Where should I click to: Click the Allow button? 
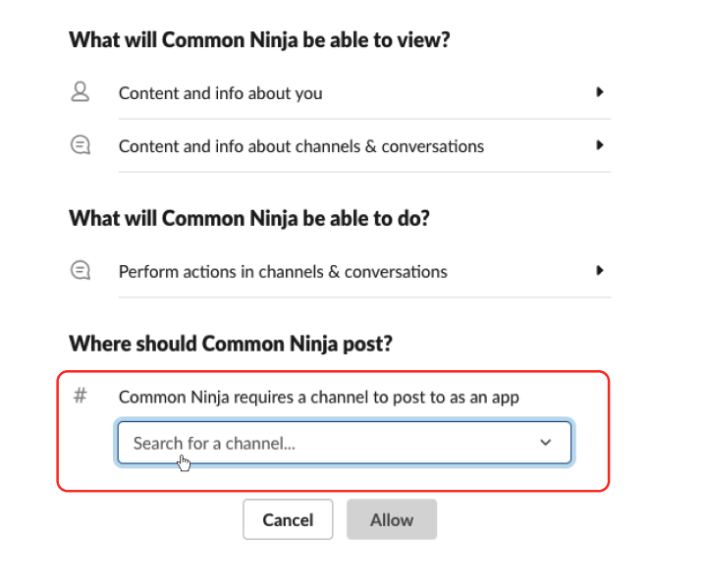[392, 519]
